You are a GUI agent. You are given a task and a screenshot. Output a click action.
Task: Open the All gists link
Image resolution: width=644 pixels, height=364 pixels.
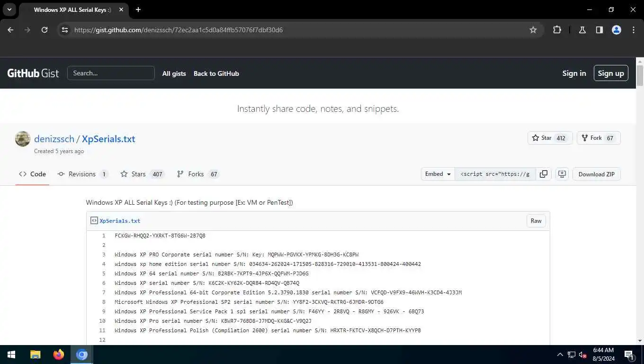pos(174,73)
